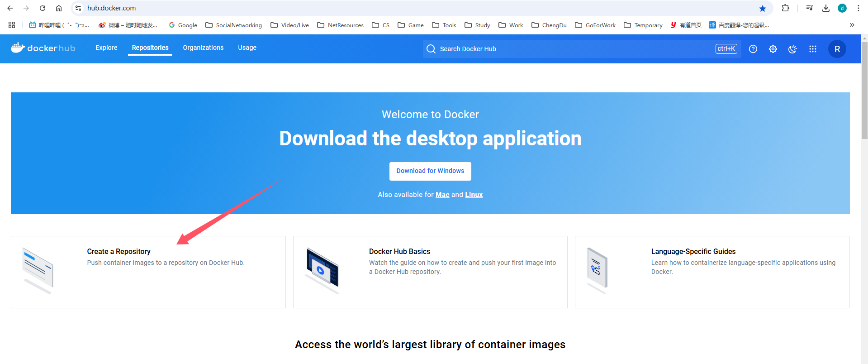Open the GoForWork bookmark folder
Screen dimensions: 868x364
595,25
